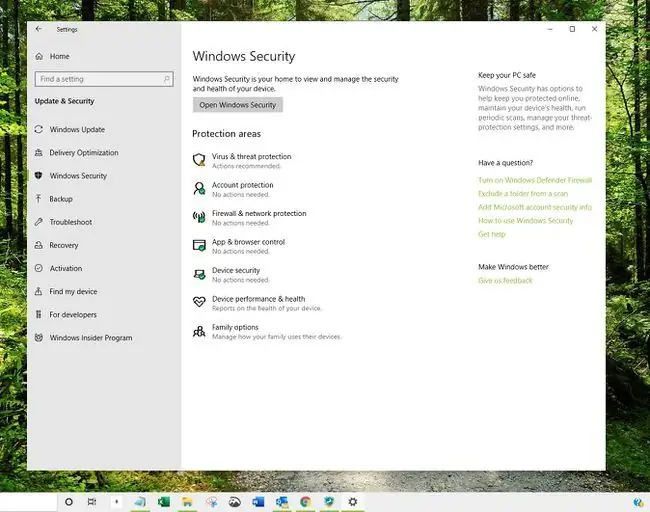Click the Firewall & network protection icon
The image size is (650, 512).
point(199,217)
